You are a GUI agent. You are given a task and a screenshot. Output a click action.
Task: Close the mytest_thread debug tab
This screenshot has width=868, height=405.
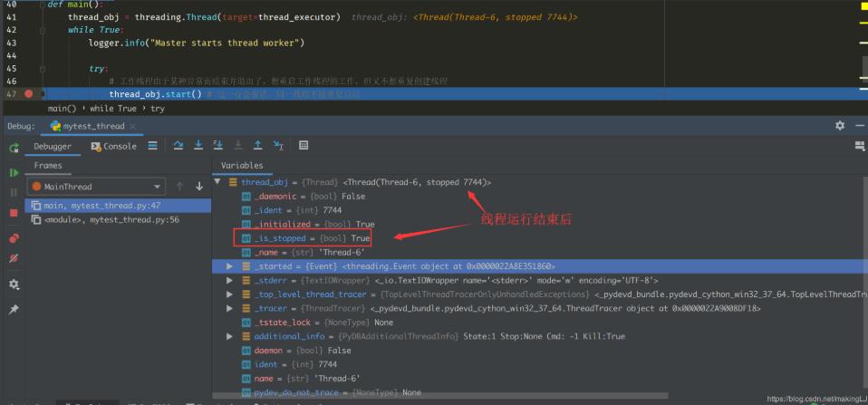(x=133, y=126)
